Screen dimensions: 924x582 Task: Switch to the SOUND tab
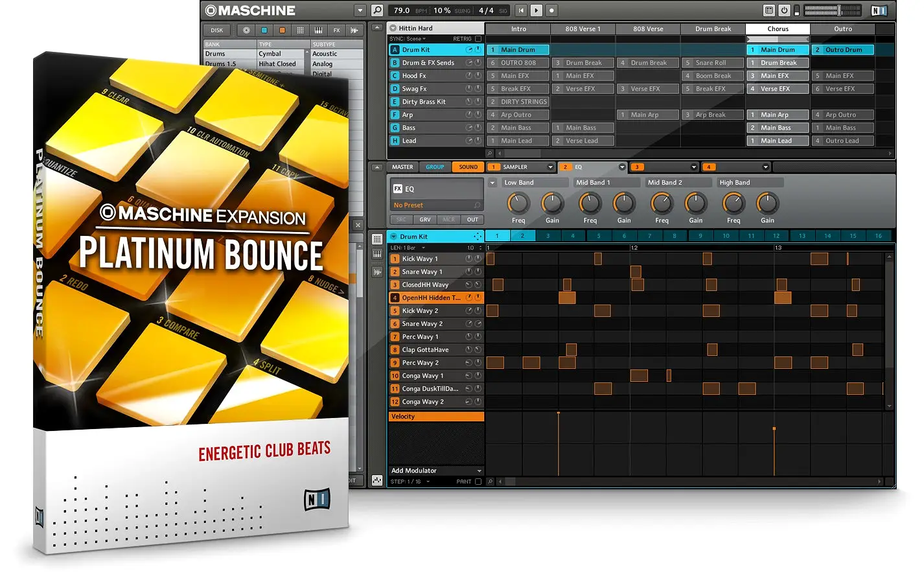click(x=468, y=167)
